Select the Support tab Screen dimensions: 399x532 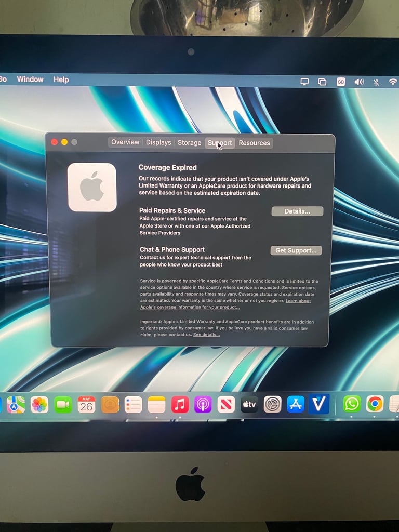pyautogui.click(x=220, y=143)
